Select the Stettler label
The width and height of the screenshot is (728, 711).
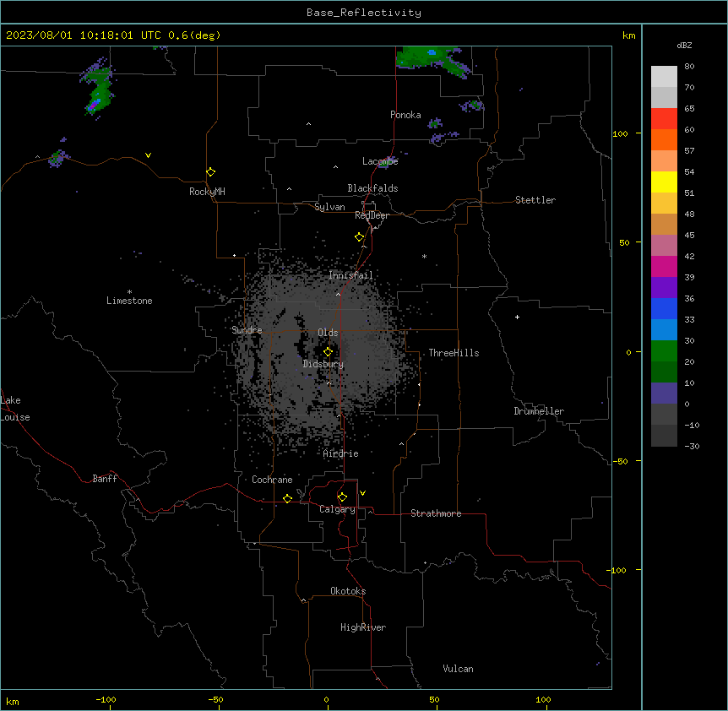535,200
